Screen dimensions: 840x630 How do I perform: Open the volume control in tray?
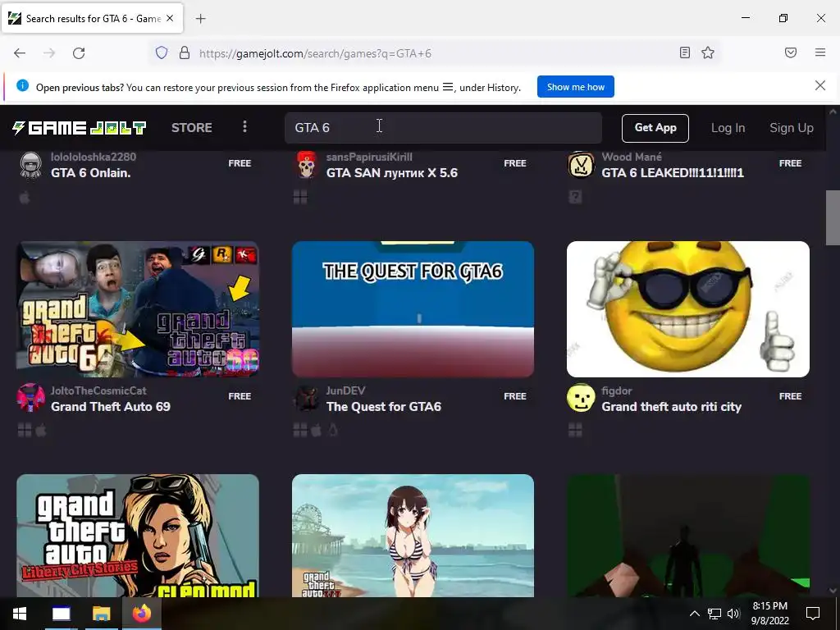(x=733, y=614)
